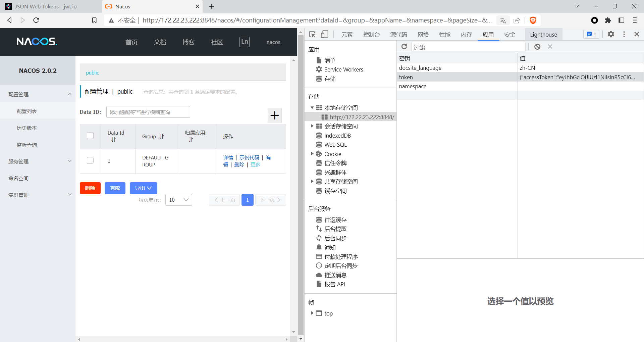Switch to 网络 DevTools tab

coord(423,35)
